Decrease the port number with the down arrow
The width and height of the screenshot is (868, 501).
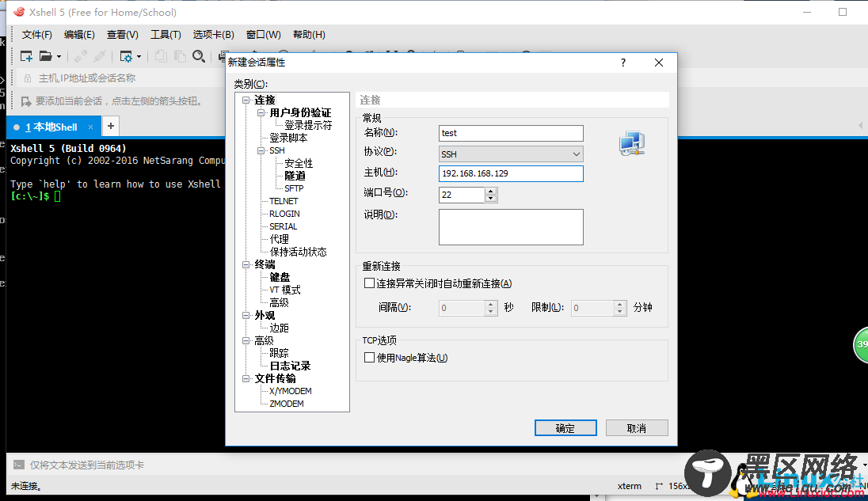click(490, 199)
